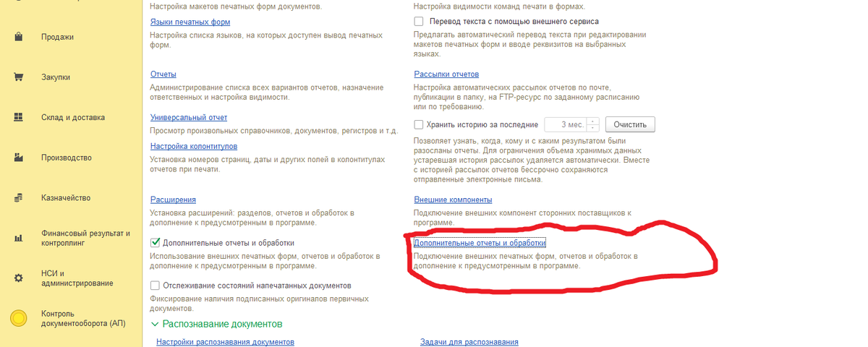The width and height of the screenshot is (868, 347).
Task: Click the Очистить button
Action: click(630, 124)
